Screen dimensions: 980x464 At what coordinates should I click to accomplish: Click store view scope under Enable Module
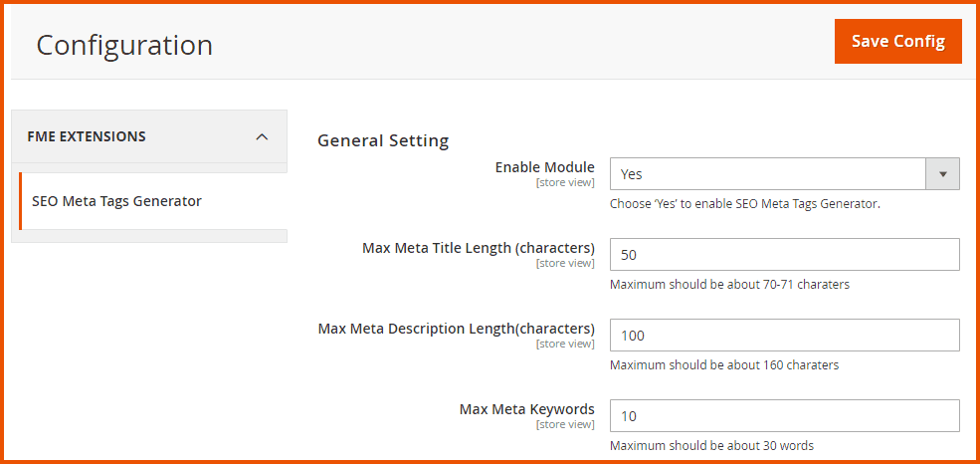tap(565, 182)
